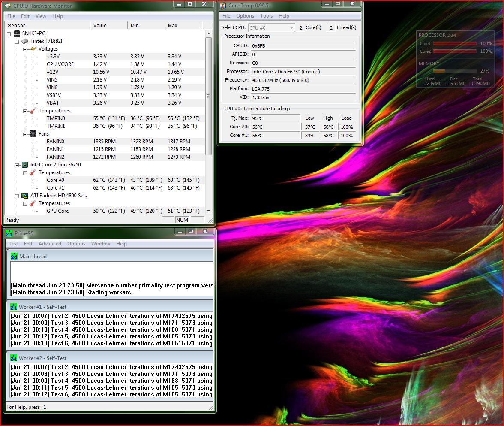Click the Processor field Intel Core 2 Duo E6750
The image size is (504, 426).
pos(303,72)
